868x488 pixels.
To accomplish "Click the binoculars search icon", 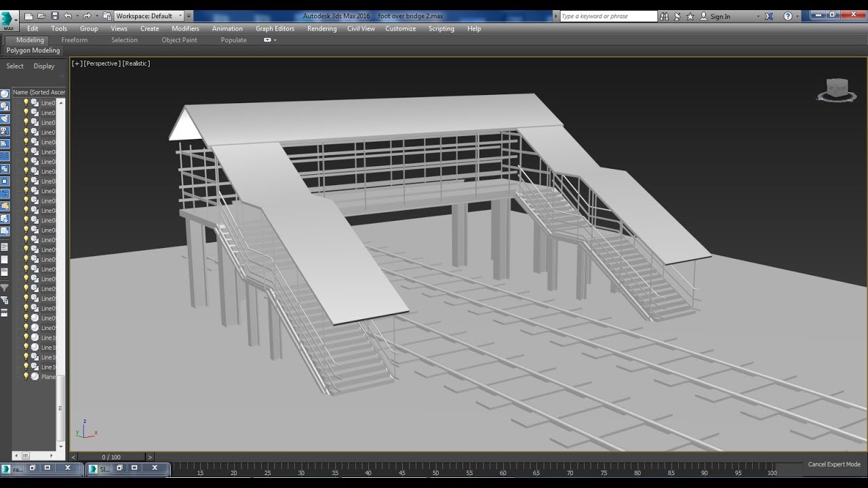I will [x=665, y=16].
